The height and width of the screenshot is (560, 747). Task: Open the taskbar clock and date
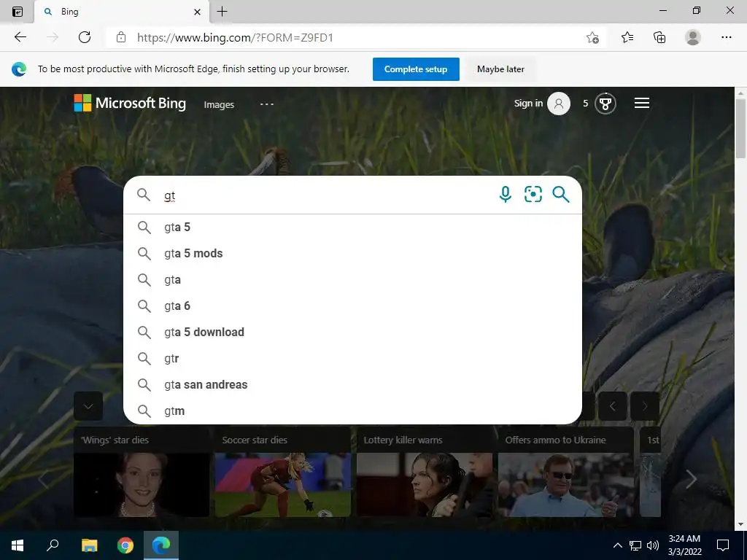pos(684,545)
